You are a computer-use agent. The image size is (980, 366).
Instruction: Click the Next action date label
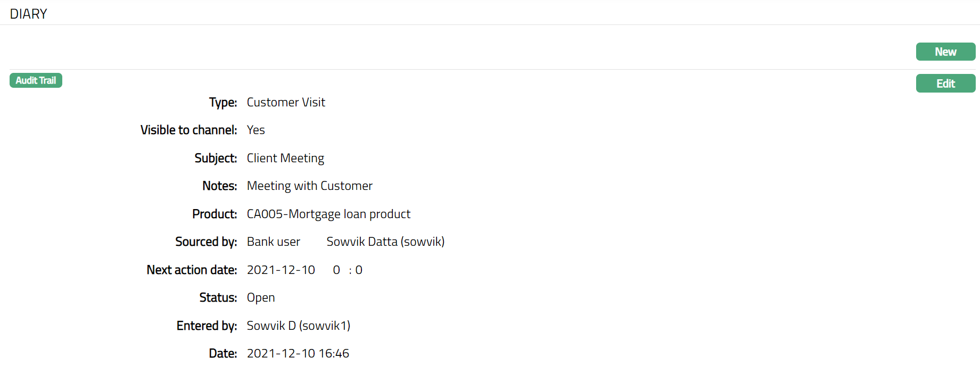[192, 270]
